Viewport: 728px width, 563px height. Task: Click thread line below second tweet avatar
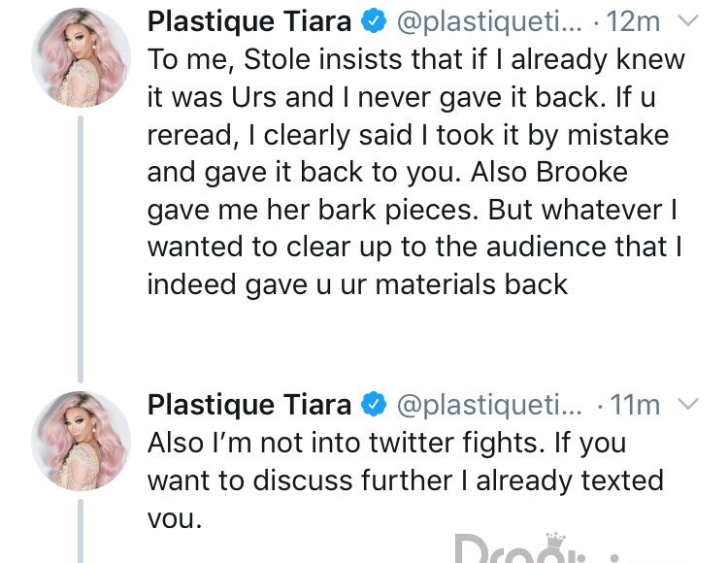[81, 531]
